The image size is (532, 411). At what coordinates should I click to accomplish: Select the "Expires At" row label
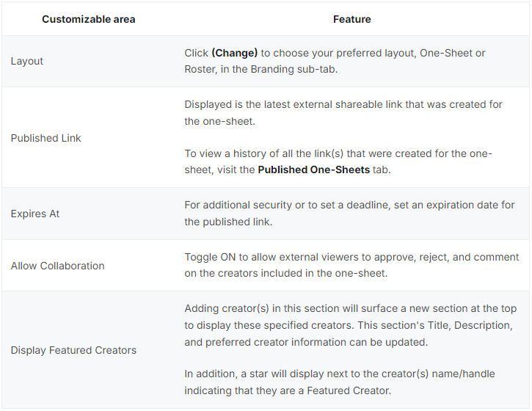35,214
